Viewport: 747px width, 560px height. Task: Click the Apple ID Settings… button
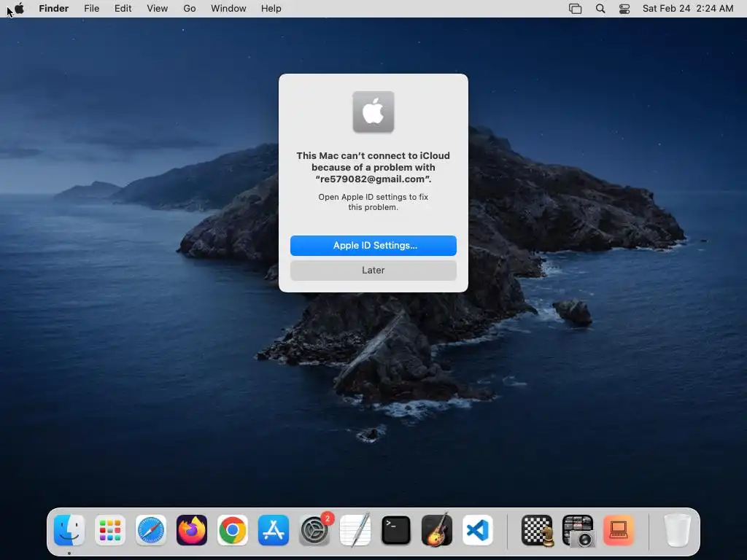coord(373,246)
